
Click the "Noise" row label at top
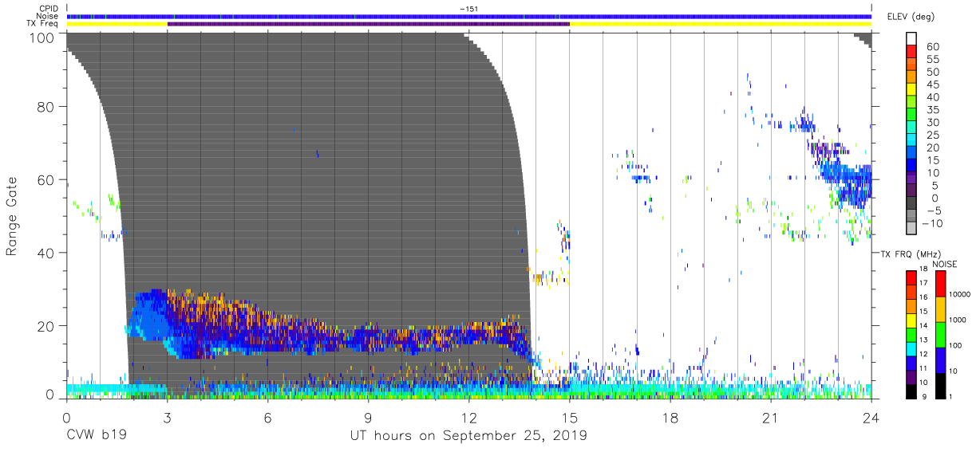(47, 16)
